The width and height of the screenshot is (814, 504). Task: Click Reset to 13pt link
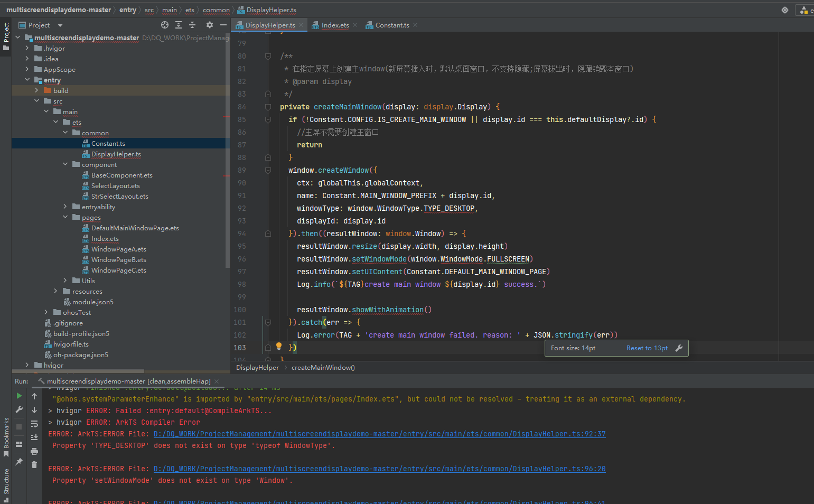(647, 348)
